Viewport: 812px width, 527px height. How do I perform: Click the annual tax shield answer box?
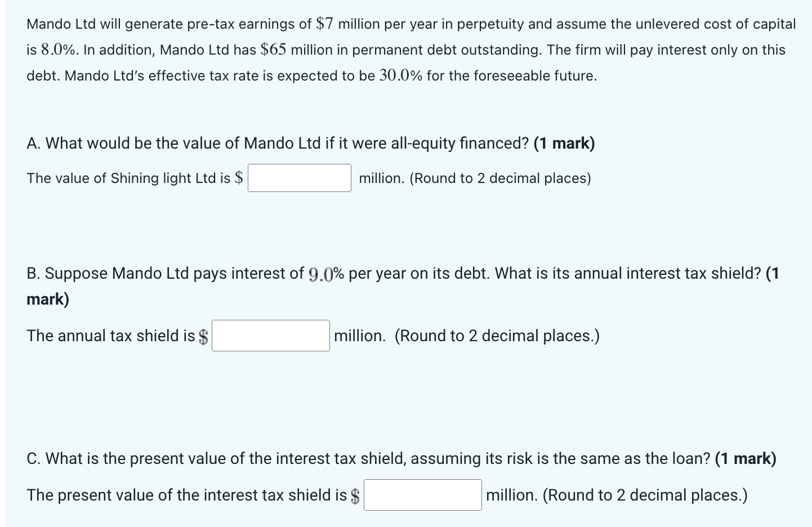point(270,335)
